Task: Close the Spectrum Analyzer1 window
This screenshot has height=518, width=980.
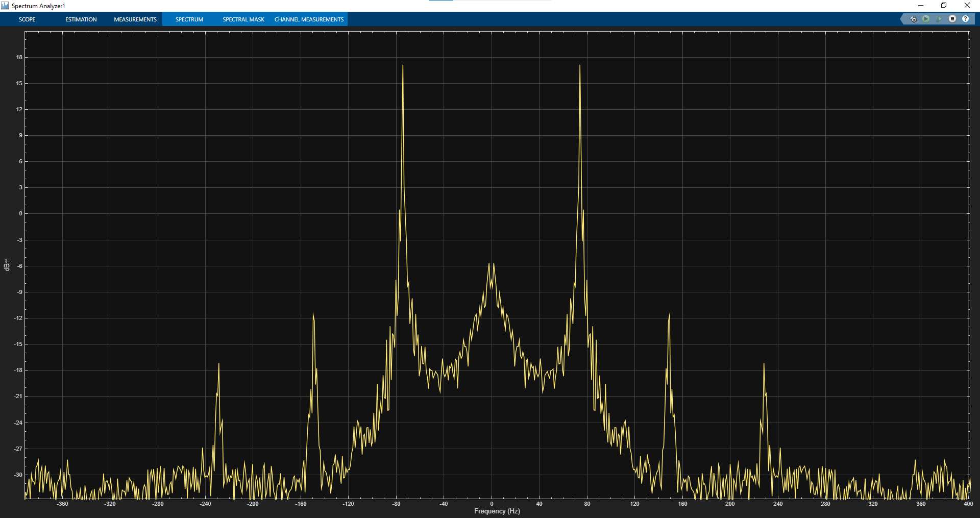Action: 967,6
